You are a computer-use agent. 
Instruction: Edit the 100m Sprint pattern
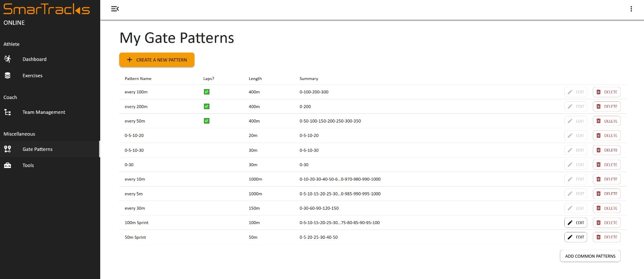click(576, 223)
